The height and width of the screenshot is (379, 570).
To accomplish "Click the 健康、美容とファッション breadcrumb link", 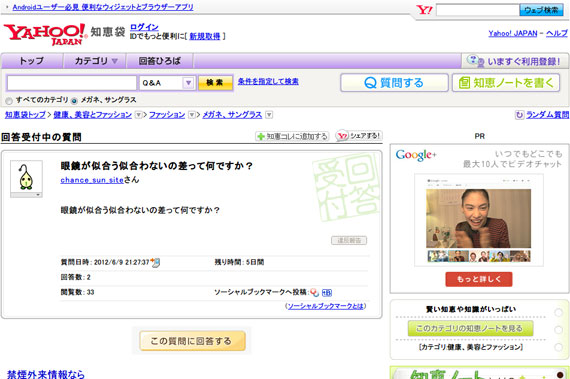I will point(93,115).
